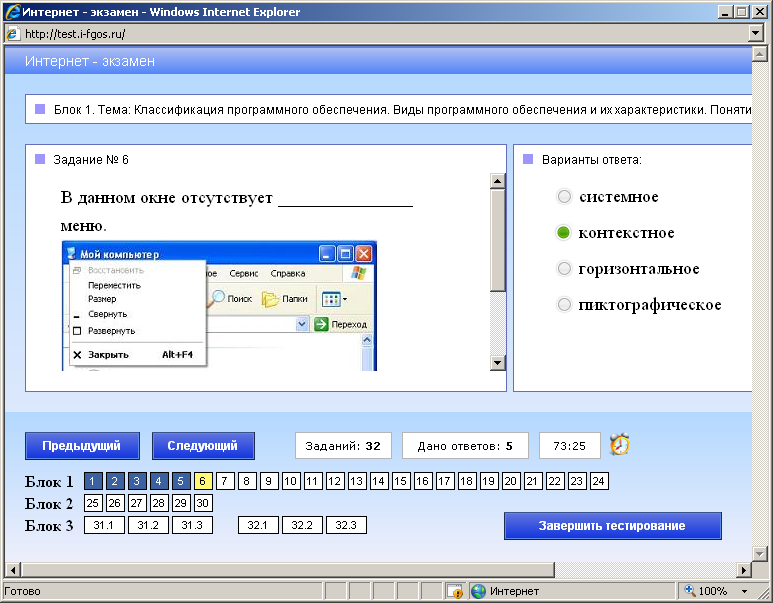
Task: Click the Заданий: 32 counter
Action: (343, 446)
